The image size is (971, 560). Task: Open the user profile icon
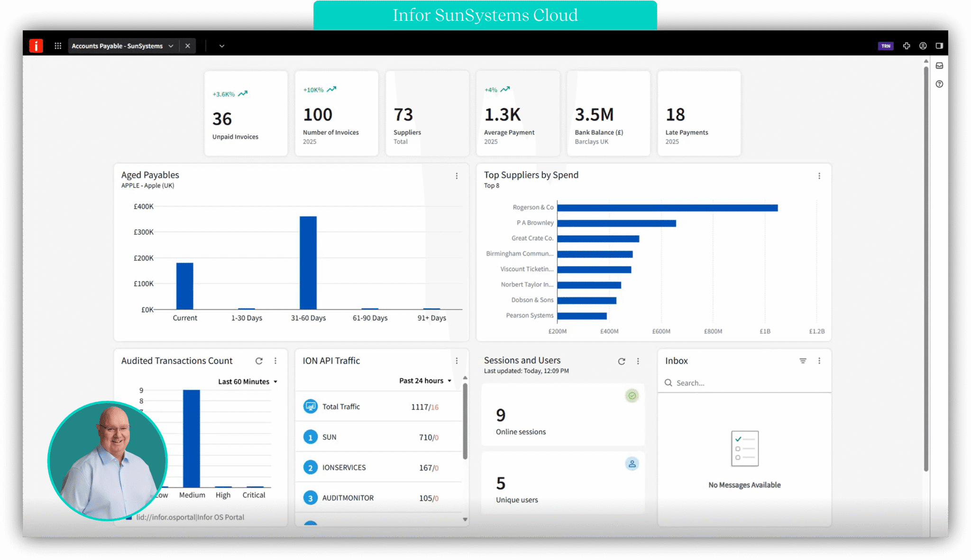pos(923,46)
